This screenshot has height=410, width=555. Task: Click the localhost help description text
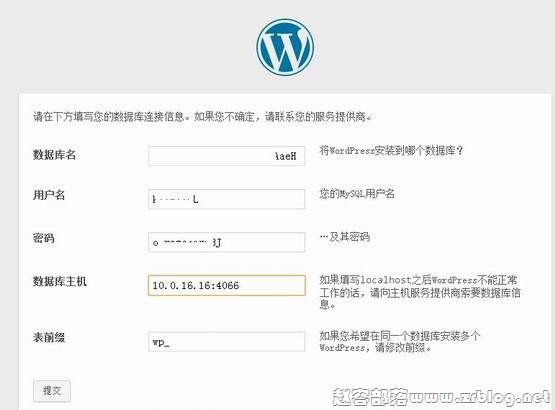pos(419,292)
